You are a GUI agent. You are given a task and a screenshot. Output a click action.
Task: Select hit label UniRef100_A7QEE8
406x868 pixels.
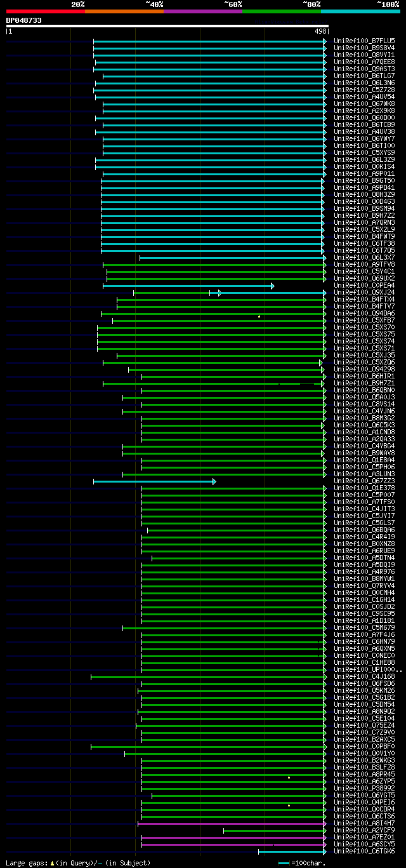tap(364, 62)
